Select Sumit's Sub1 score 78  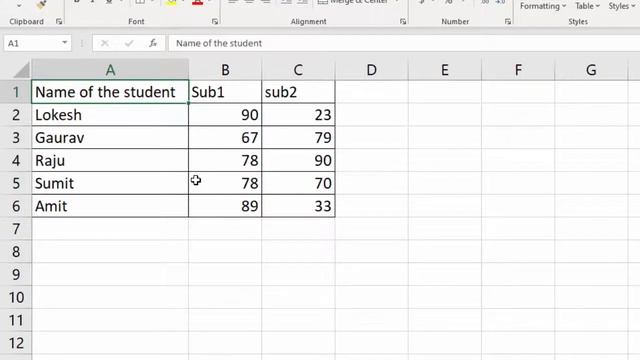(225, 183)
